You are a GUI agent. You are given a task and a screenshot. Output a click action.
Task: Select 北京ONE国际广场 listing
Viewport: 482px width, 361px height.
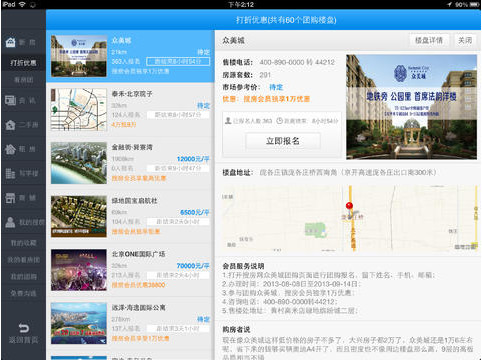(x=130, y=270)
